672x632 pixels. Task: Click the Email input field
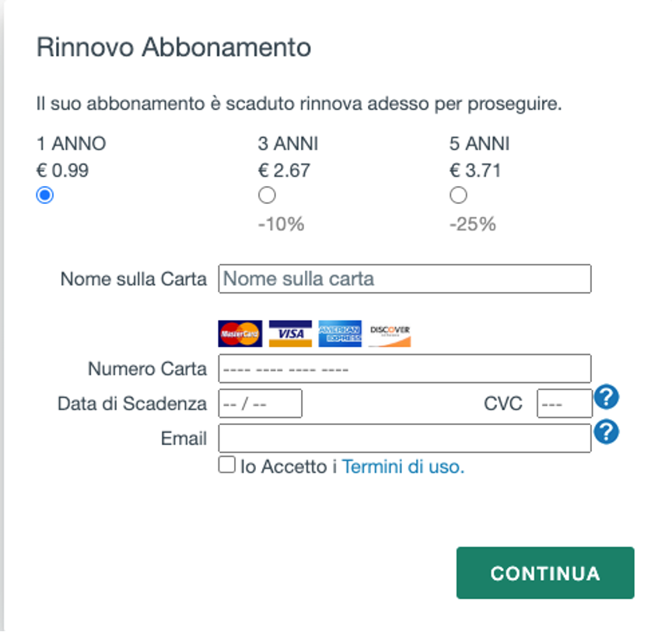(x=404, y=438)
